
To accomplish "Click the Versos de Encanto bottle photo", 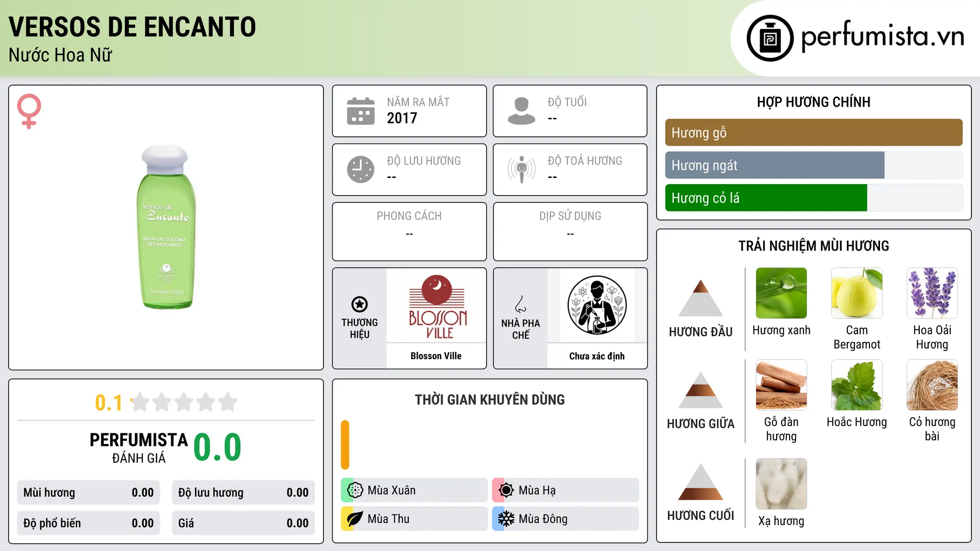I will coord(166,227).
